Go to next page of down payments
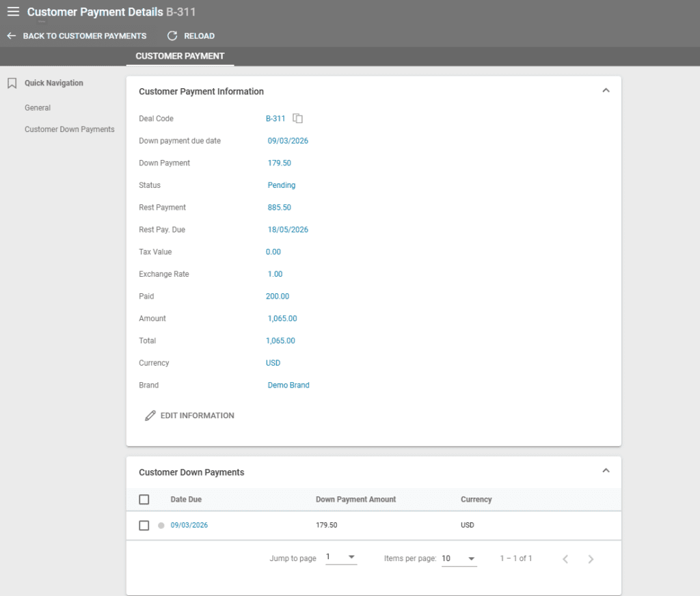Screen dimensions: 700x596 pos(591,559)
